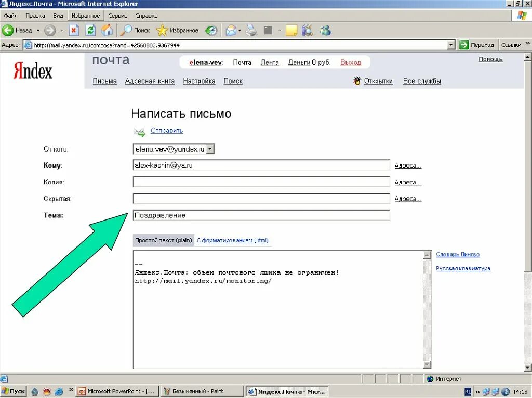Open the Справка menu
This screenshot has height=398, width=532.
[x=146, y=16]
